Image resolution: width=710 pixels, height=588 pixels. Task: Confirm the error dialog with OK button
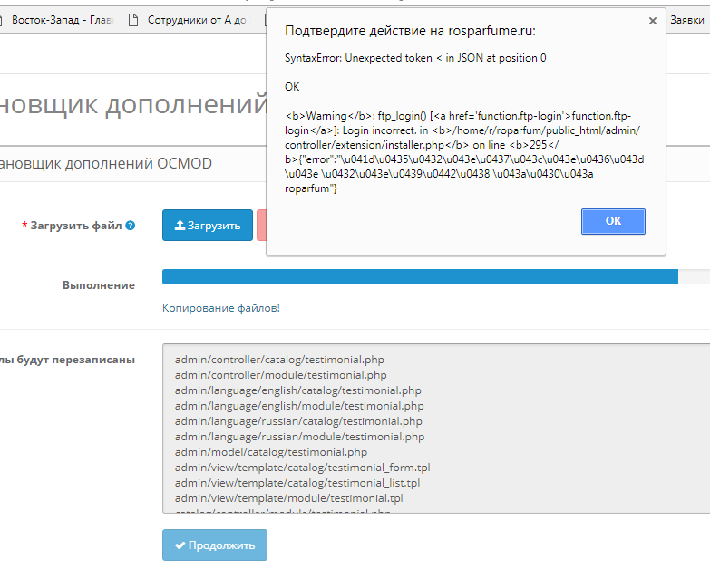tap(613, 221)
